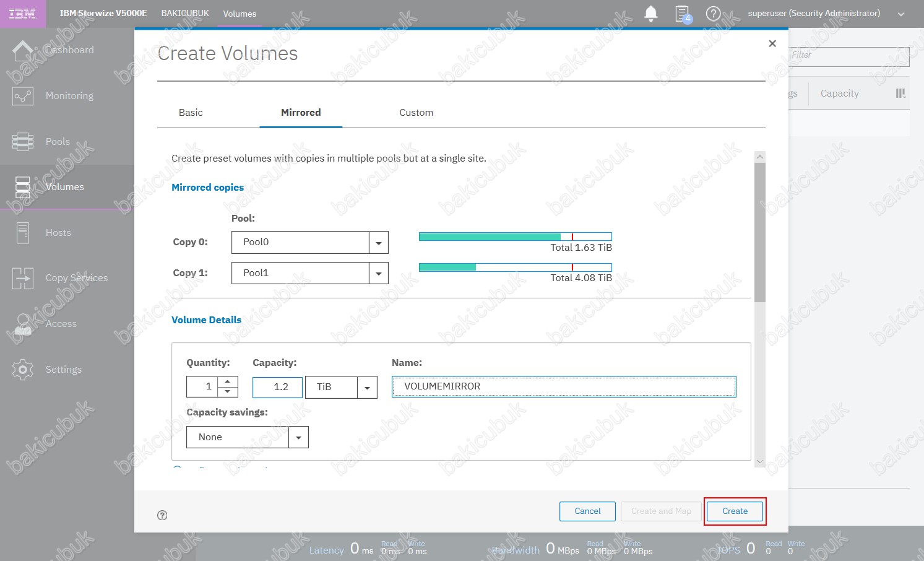Click BAKICUBUK system name in top bar
Image resolution: width=924 pixels, height=561 pixels.
pos(185,13)
